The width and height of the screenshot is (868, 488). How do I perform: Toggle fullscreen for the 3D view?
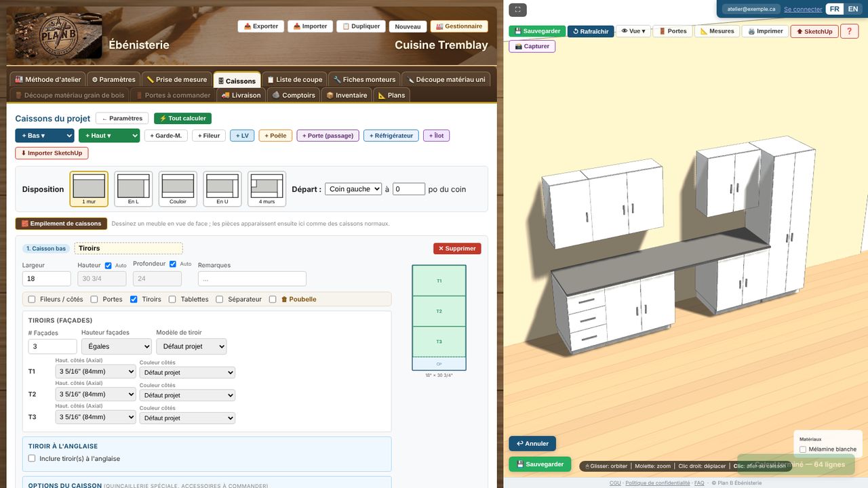pyautogui.click(x=517, y=10)
